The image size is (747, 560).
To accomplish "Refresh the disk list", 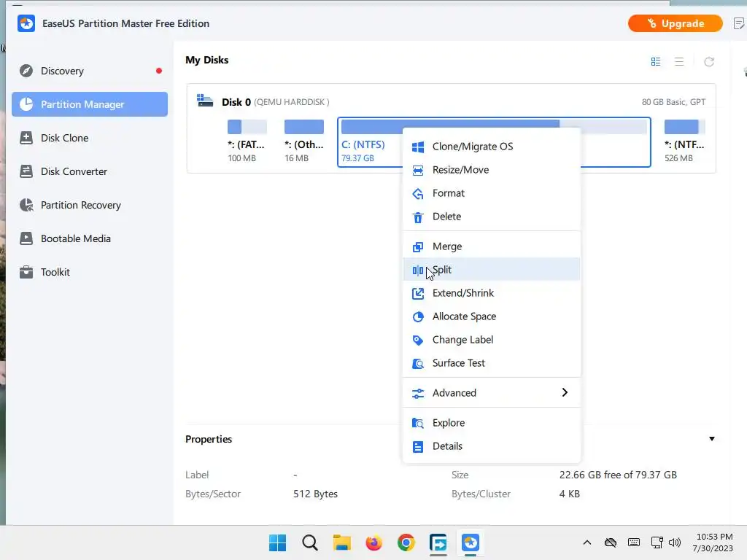I will (x=709, y=62).
